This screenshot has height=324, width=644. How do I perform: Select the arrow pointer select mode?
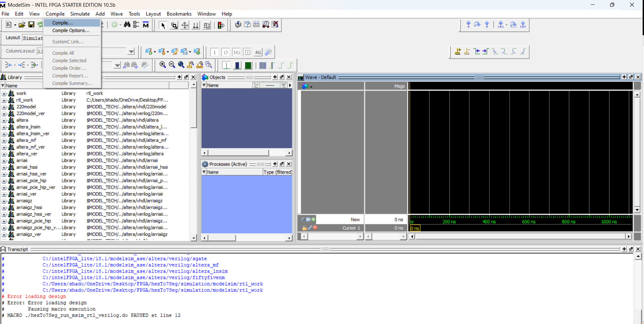coord(163,26)
